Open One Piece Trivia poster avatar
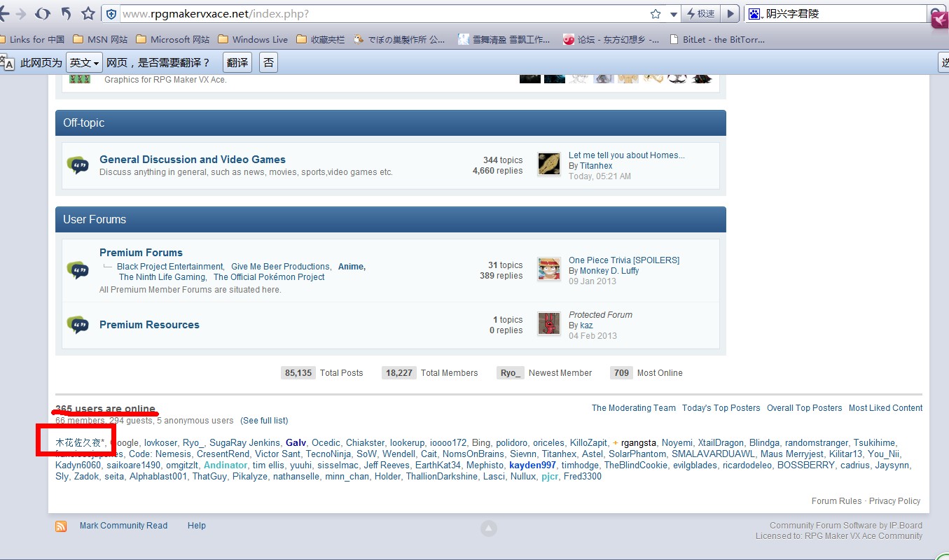Viewport: 949px width, 560px height. point(549,269)
